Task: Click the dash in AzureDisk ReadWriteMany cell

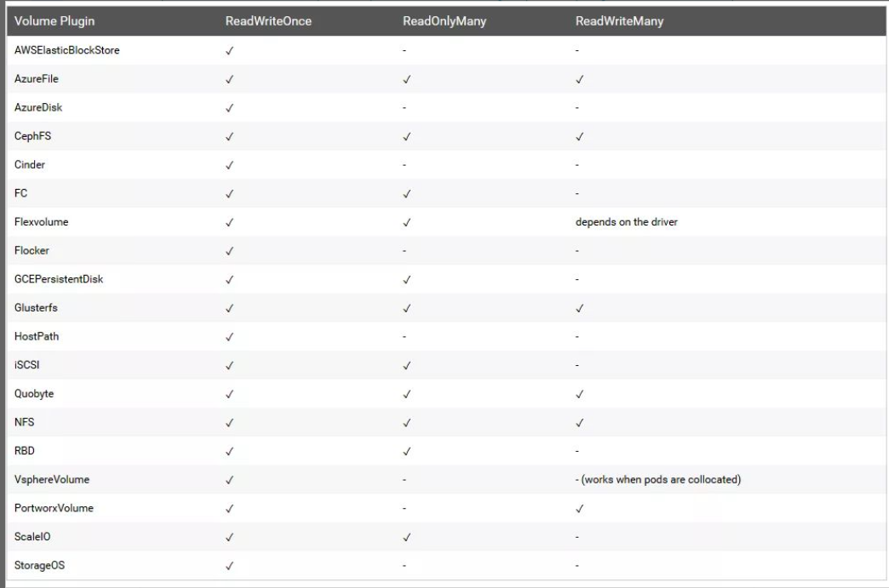Action: (x=577, y=107)
